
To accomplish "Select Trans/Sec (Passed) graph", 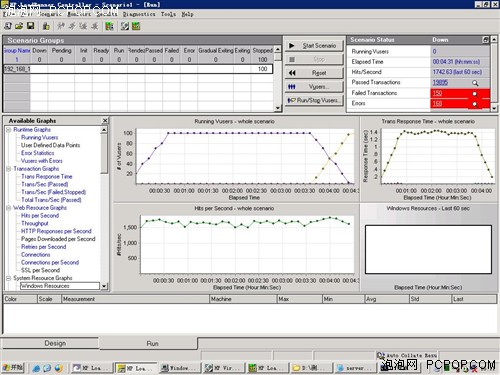I will (x=44, y=184).
